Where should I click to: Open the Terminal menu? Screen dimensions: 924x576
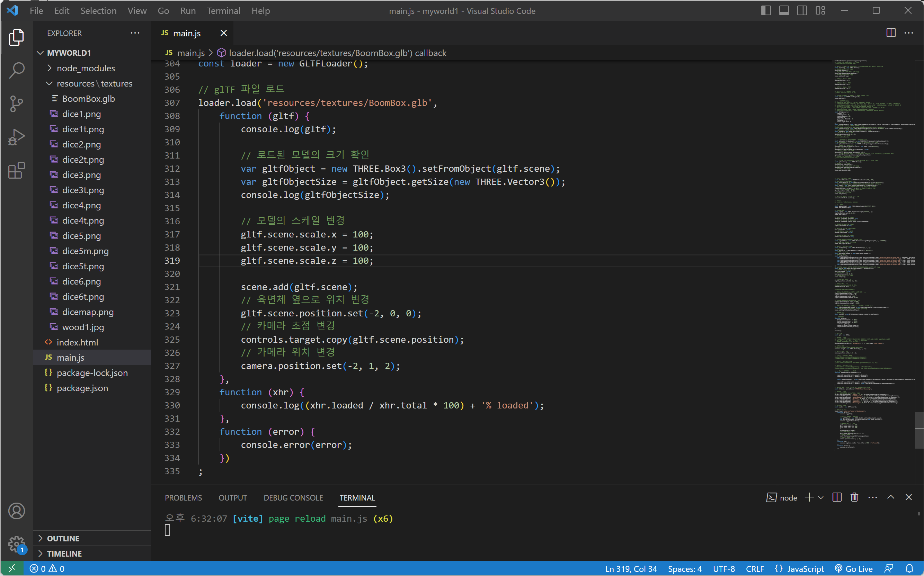coord(223,11)
